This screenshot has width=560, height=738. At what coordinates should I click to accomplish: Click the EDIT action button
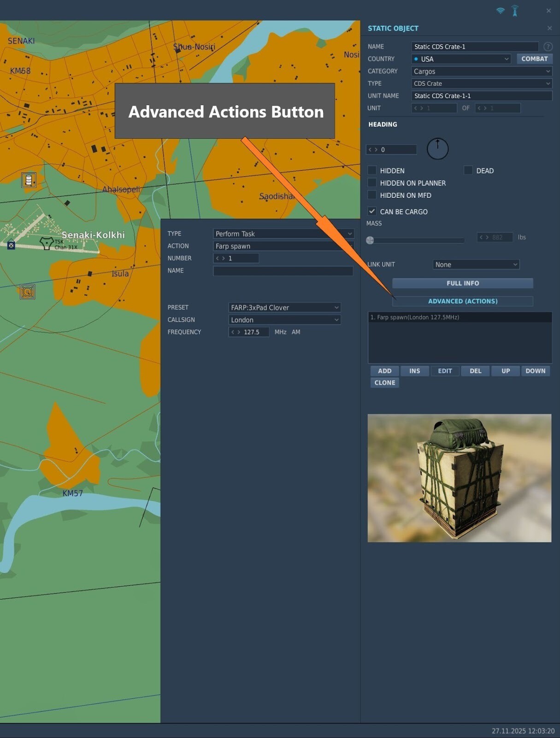(x=445, y=371)
